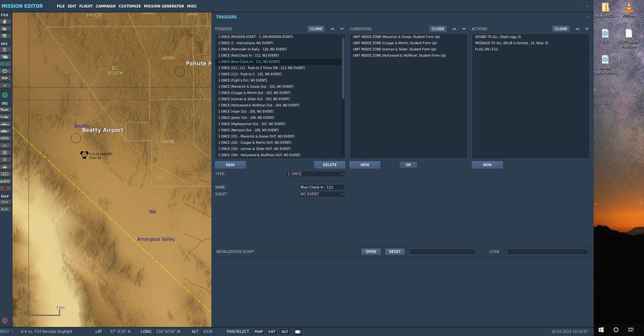Open the CAMPAIGN menu
Viewport: 644px width, 336px height.
tap(106, 6)
